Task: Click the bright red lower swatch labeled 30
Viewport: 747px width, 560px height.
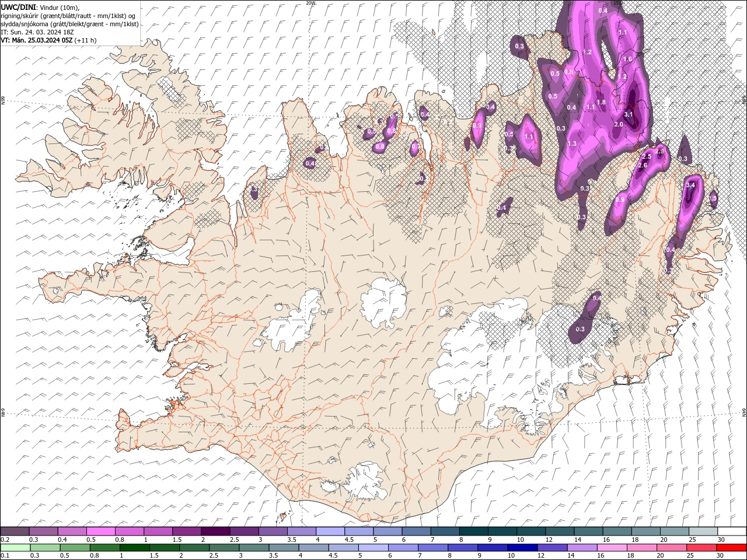Action: [x=731, y=547]
